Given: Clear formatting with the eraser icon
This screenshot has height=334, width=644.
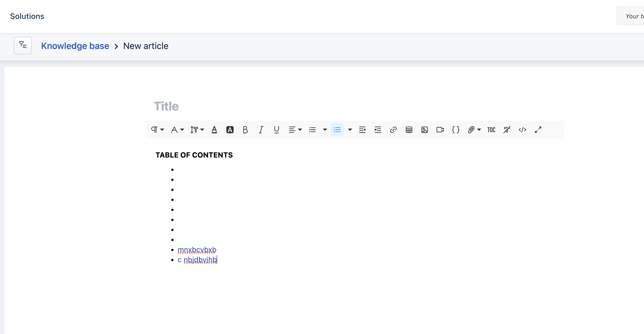Looking at the screenshot, I should point(507,130).
